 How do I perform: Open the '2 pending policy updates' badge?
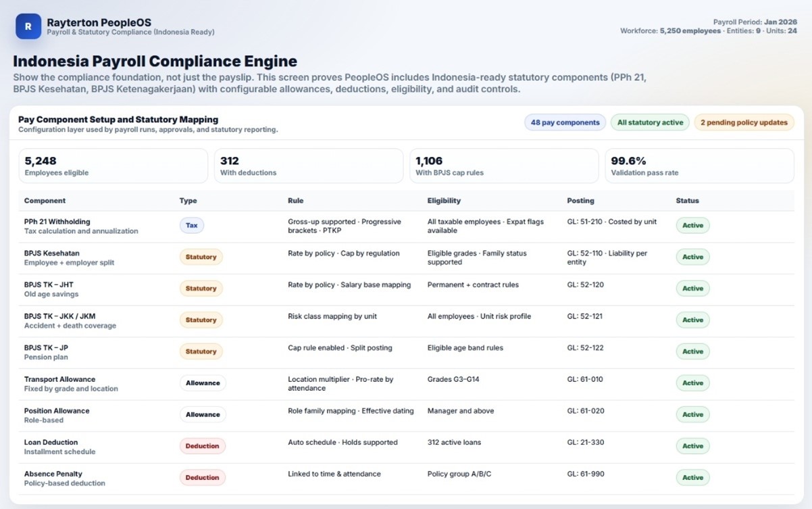point(744,122)
